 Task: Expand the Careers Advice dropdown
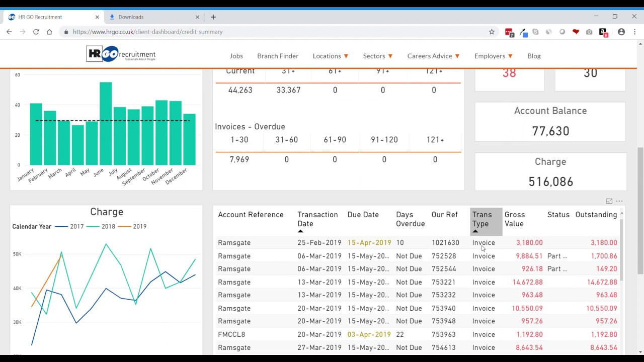point(433,56)
